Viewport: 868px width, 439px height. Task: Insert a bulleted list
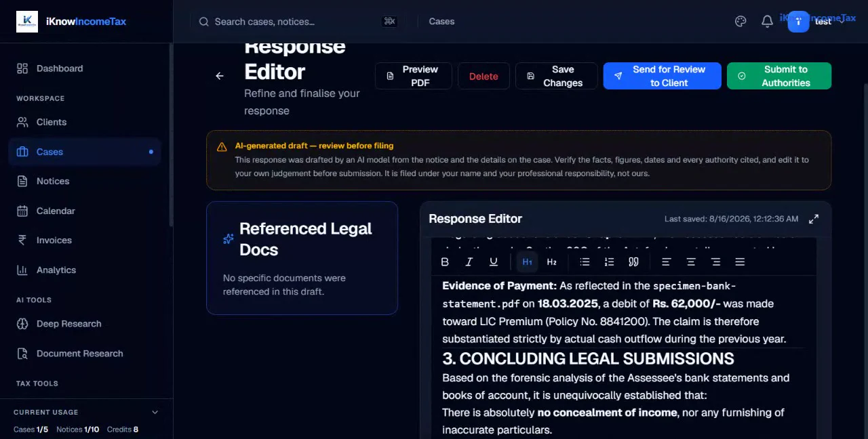pyautogui.click(x=585, y=262)
